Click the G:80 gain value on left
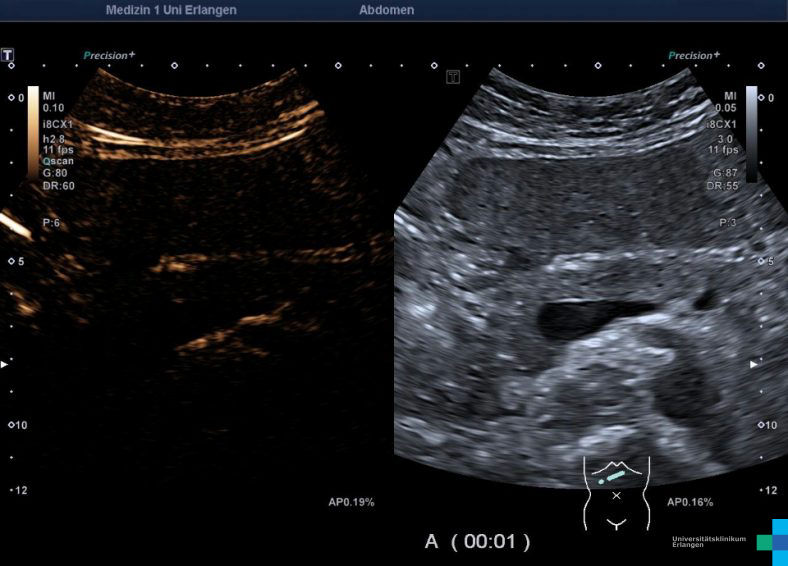This screenshot has width=788, height=566. click(54, 172)
